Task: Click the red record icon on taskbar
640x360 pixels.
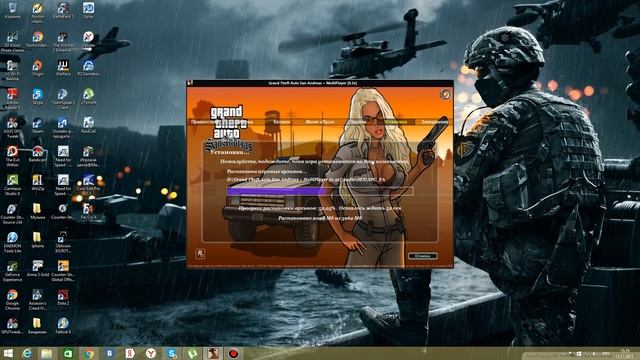Action: [233, 353]
